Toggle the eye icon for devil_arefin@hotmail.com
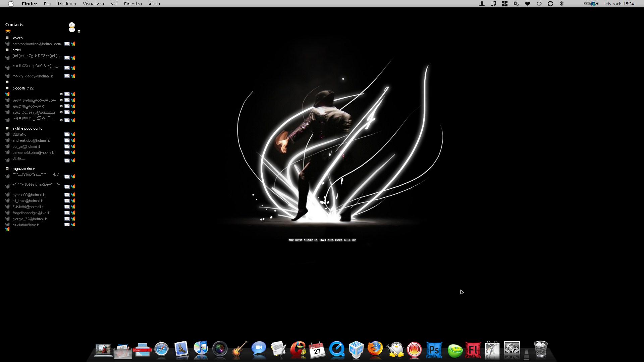644x362 pixels. point(61,100)
